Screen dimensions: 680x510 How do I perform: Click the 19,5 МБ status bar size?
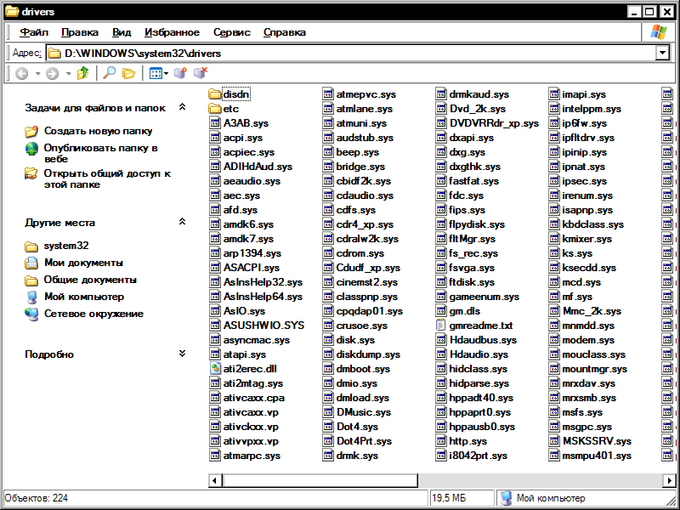pyautogui.click(x=448, y=498)
